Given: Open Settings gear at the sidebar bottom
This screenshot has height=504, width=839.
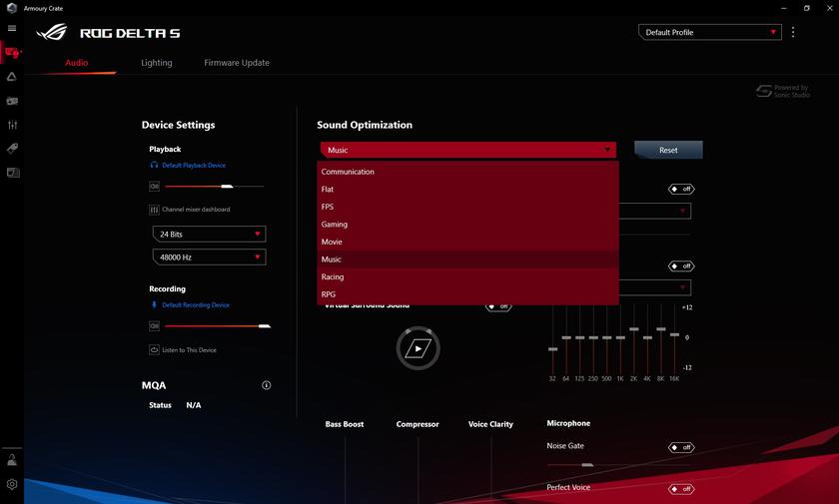Looking at the screenshot, I should click(12, 484).
